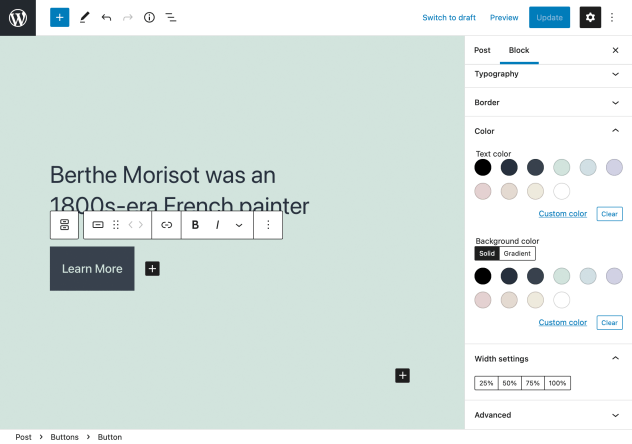This screenshot has width=632, height=444.
Task: Click the link icon in block toolbar
Action: pyautogui.click(x=167, y=225)
